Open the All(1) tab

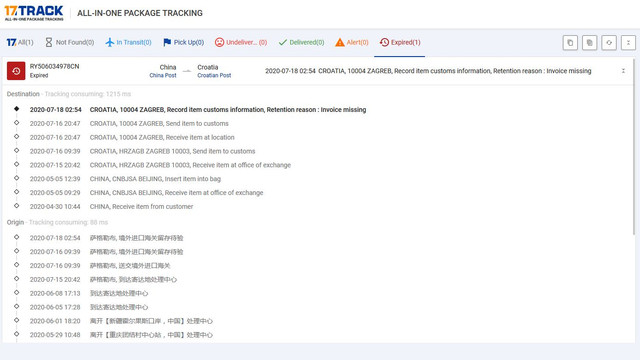[20, 42]
